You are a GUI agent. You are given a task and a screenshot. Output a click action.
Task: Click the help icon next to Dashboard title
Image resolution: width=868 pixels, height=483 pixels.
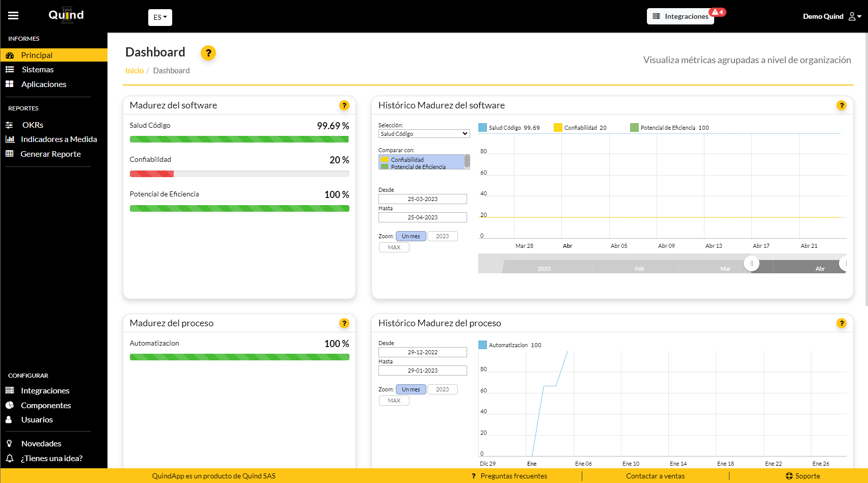(208, 53)
